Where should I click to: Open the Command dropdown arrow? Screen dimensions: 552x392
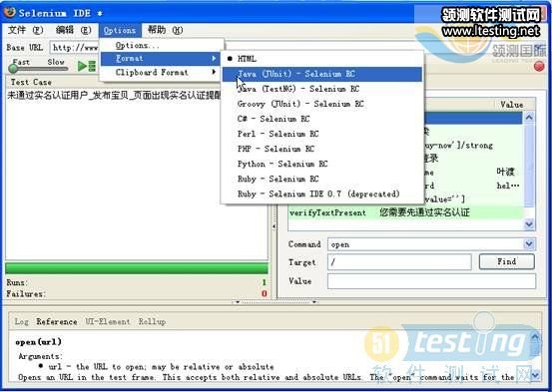(x=529, y=244)
